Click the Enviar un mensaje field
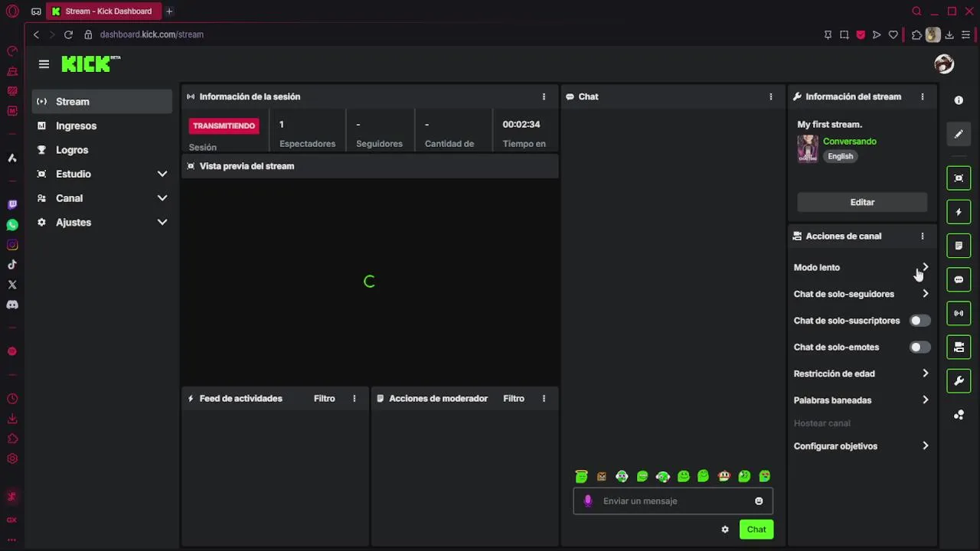980x551 pixels. (673, 501)
